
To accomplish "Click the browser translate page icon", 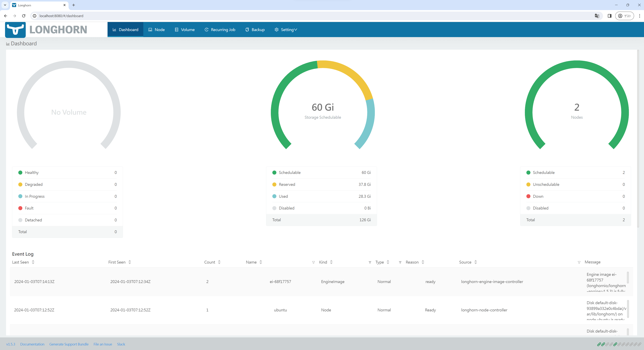I will (x=597, y=16).
